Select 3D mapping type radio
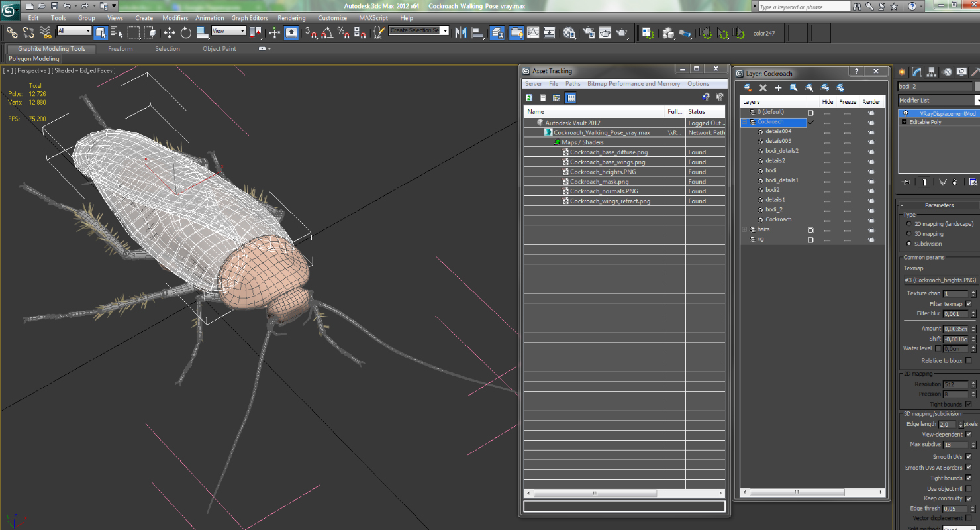The width and height of the screenshot is (980, 530). [x=908, y=234]
